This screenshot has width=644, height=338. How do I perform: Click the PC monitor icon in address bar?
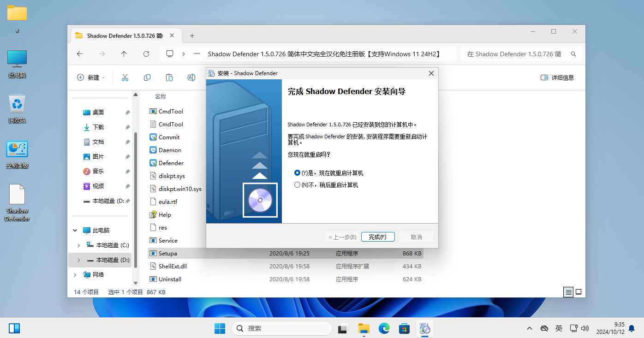170,54
